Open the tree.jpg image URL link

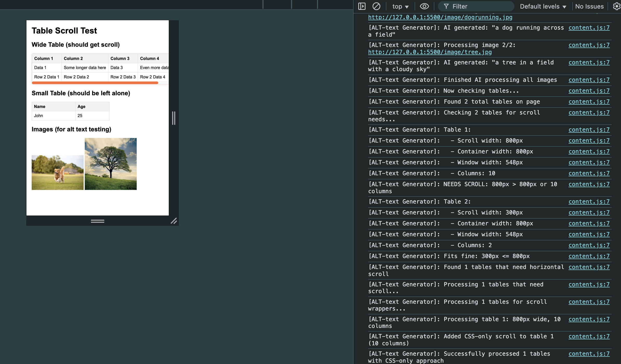[x=430, y=52]
